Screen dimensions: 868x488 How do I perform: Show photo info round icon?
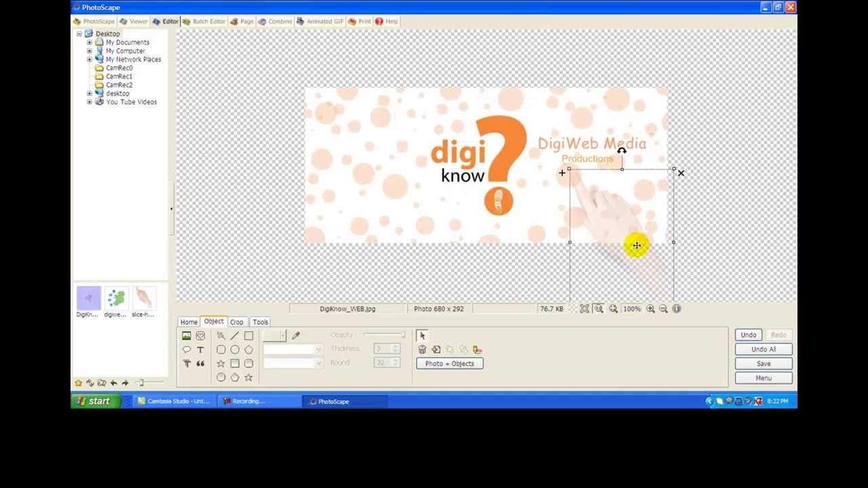tap(677, 309)
